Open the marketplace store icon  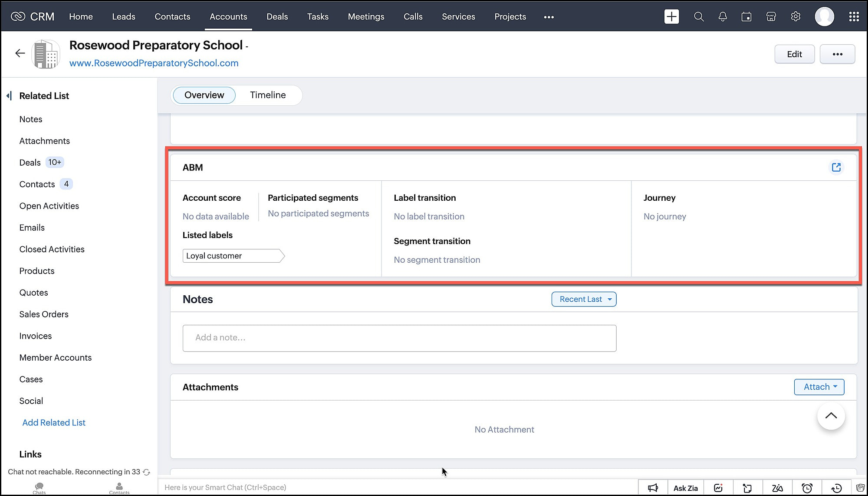771,16
